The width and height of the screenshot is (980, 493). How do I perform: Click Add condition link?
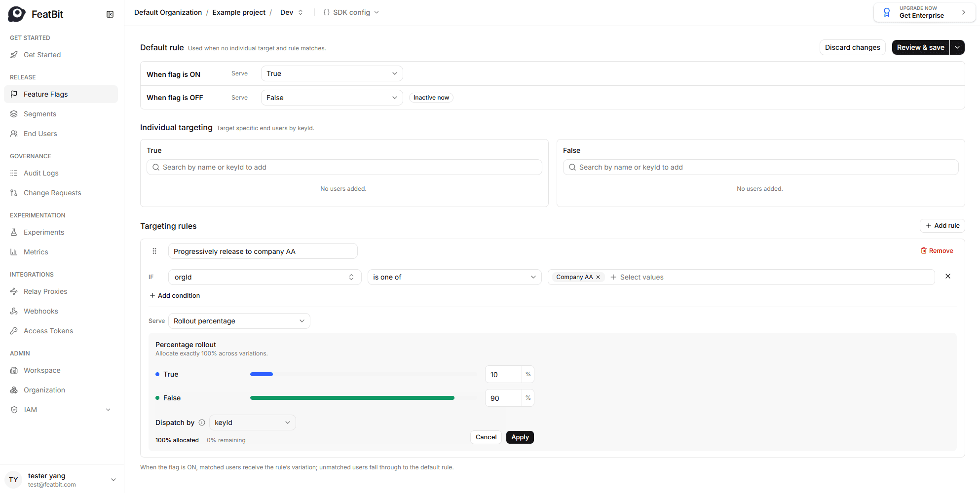click(175, 295)
